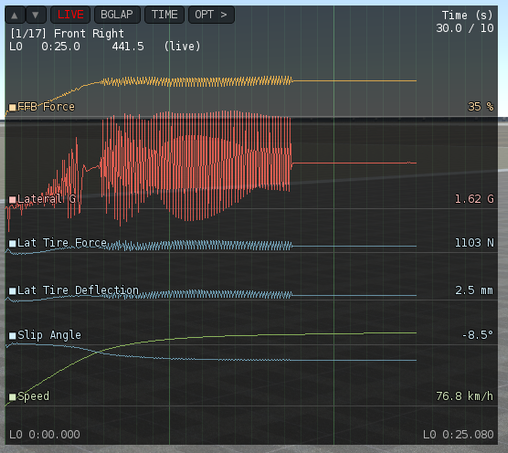Select the FFB Force label

(x=46, y=107)
